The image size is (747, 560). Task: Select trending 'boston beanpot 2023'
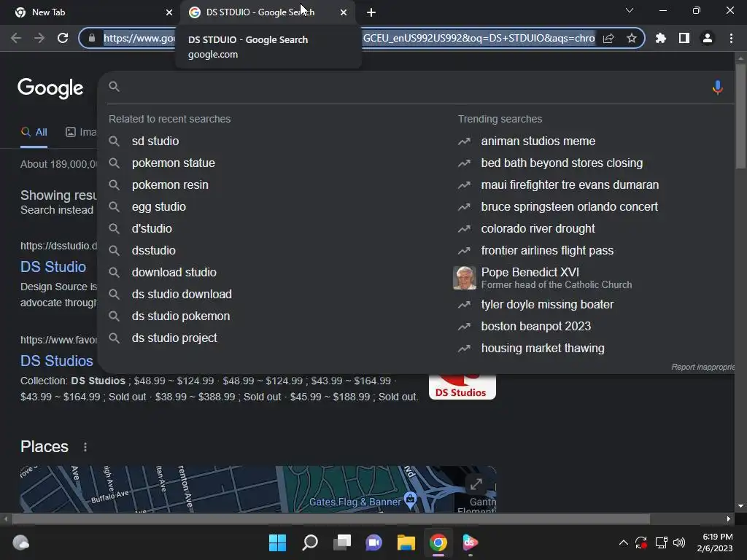pyautogui.click(x=536, y=326)
